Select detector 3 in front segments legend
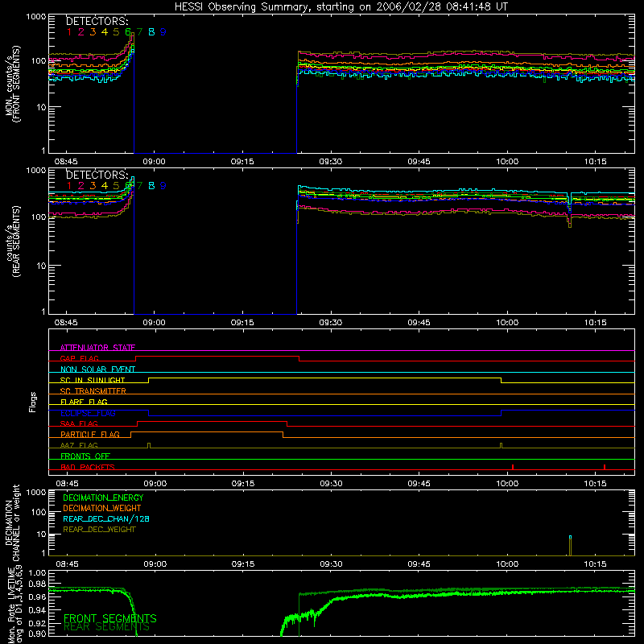The width and height of the screenshot is (644, 644). [93, 32]
